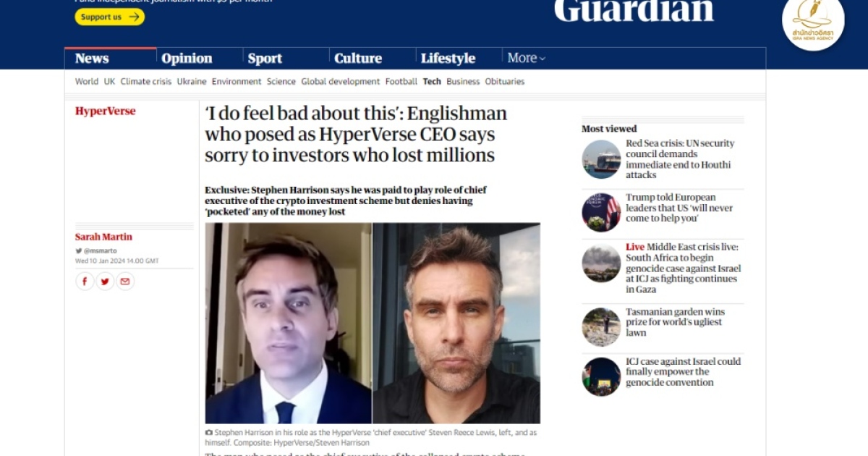Open the Tech subsection link
The height and width of the screenshot is (456, 868).
[432, 81]
